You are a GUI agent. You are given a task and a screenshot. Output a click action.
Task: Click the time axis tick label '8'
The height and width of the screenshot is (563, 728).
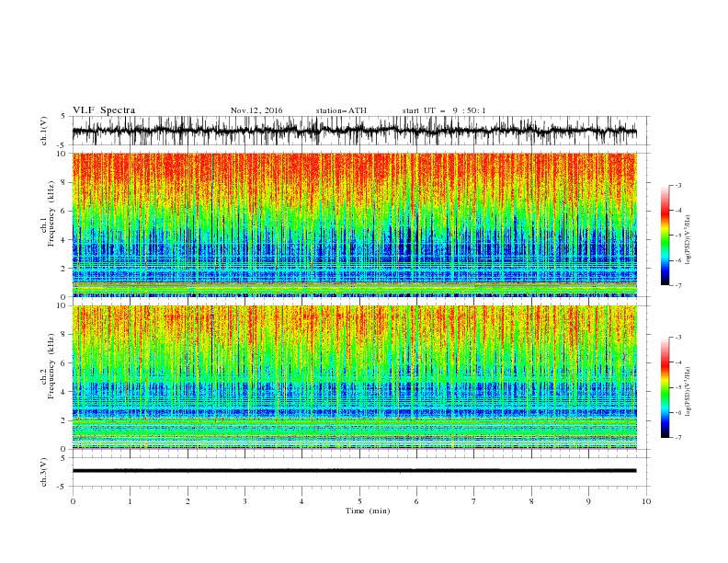point(531,501)
